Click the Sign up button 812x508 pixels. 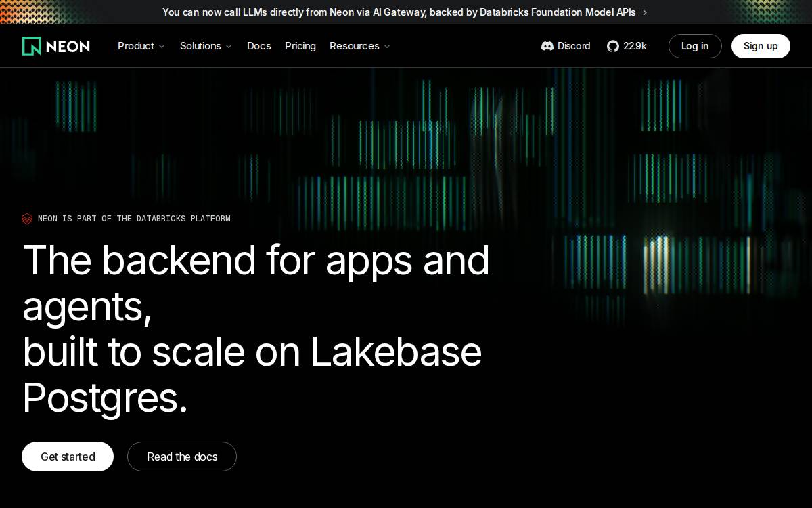(x=761, y=46)
